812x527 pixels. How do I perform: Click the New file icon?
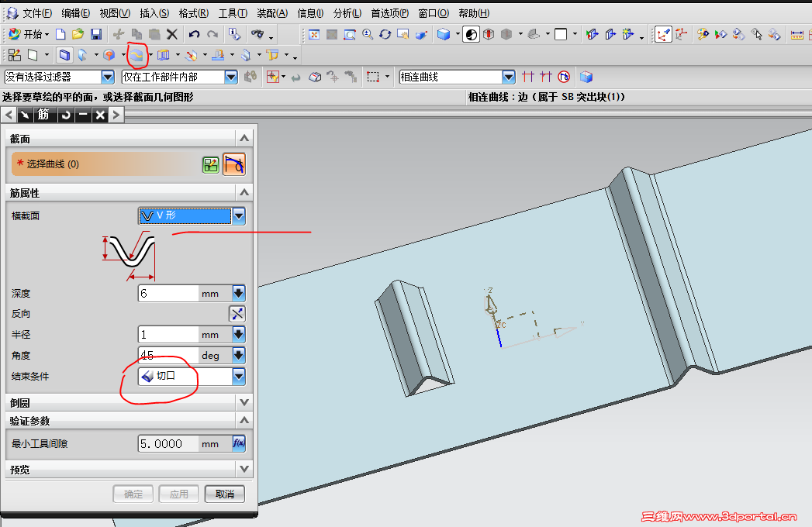click(x=60, y=34)
